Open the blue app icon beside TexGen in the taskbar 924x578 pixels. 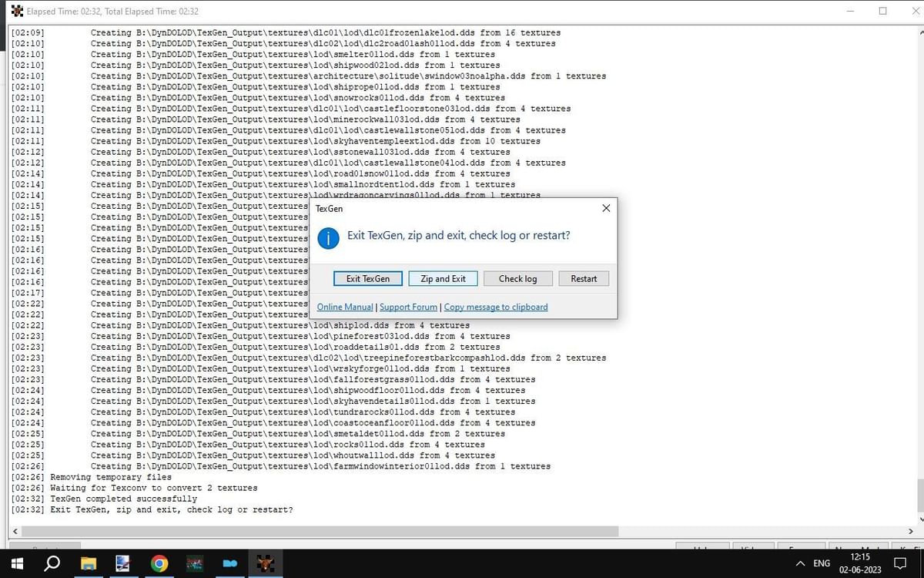click(229, 563)
